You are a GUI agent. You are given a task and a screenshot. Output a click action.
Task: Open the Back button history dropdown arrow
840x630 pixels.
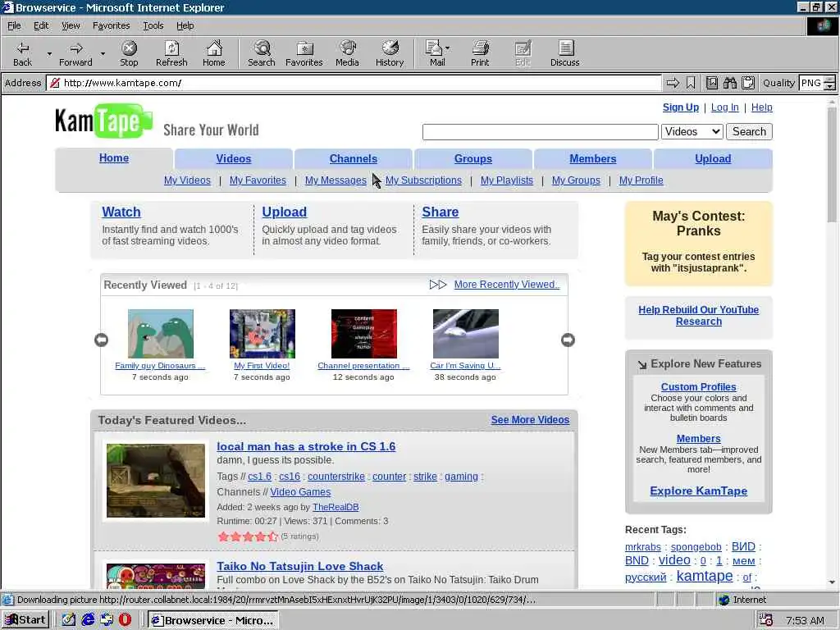click(49, 53)
